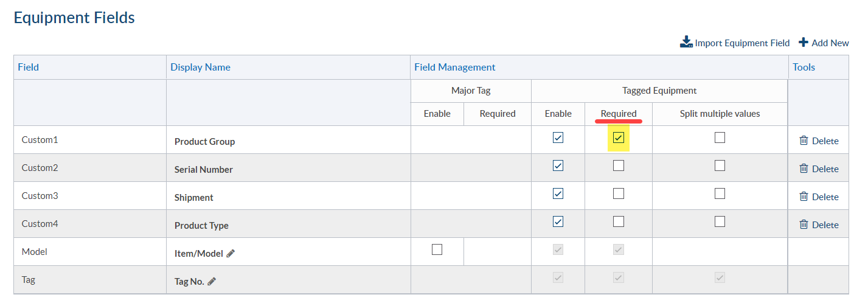Click the trash icon in the Shipment row
Screen dimensions: 868x303
tap(804, 197)
